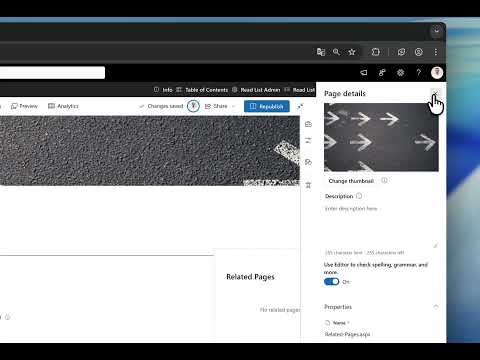Click the bottom pin icon in right rail
The width and height of the screenshot is (480, 360).
tap(308, 185)
